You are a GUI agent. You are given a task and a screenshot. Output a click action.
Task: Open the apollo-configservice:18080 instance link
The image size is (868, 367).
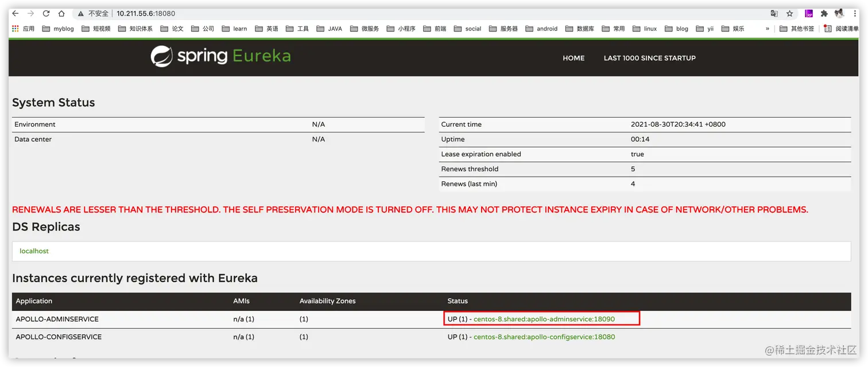544,337
